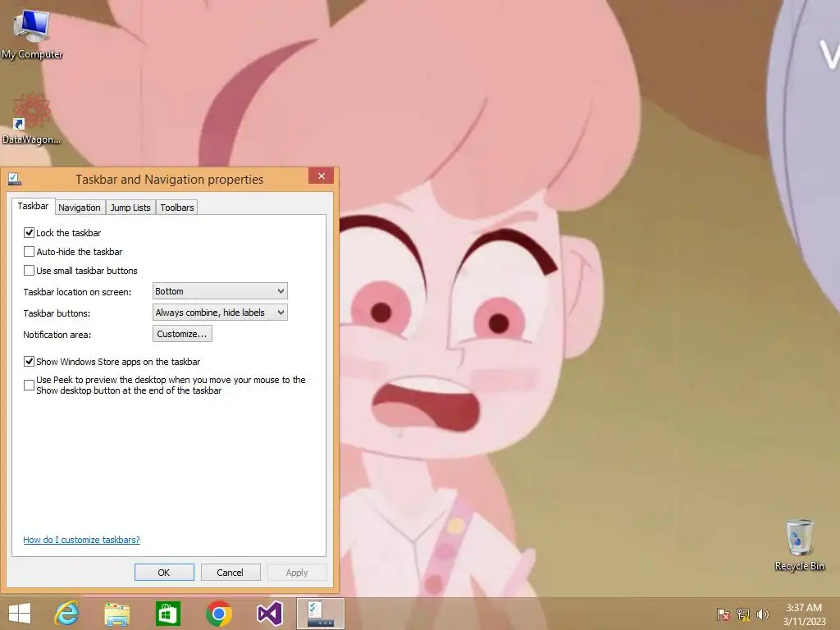Open the Windows Store taskbar icon

click(167, 614)
